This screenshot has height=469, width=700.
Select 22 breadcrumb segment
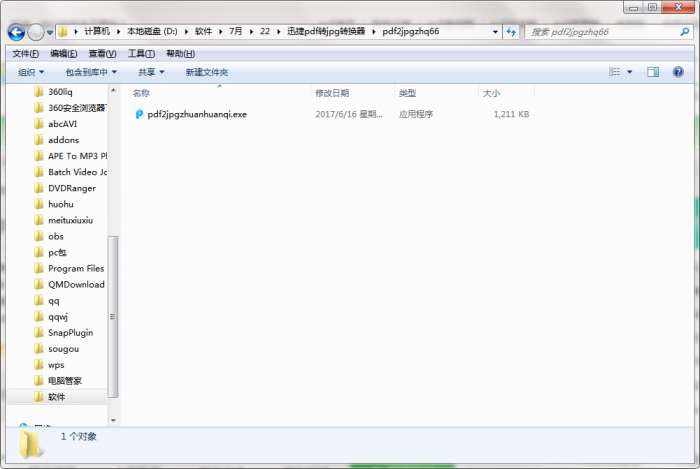pos(265,31)
